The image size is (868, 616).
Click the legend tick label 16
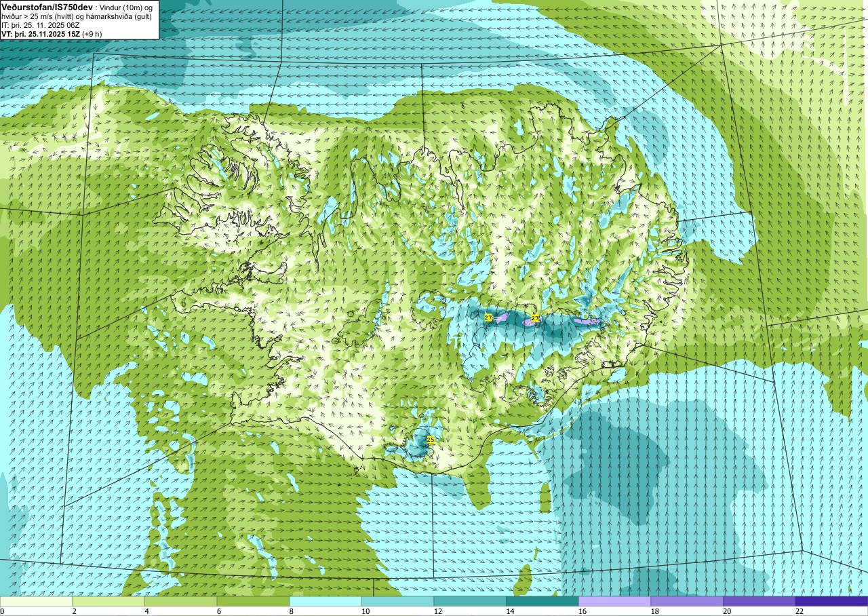point(583,611)
